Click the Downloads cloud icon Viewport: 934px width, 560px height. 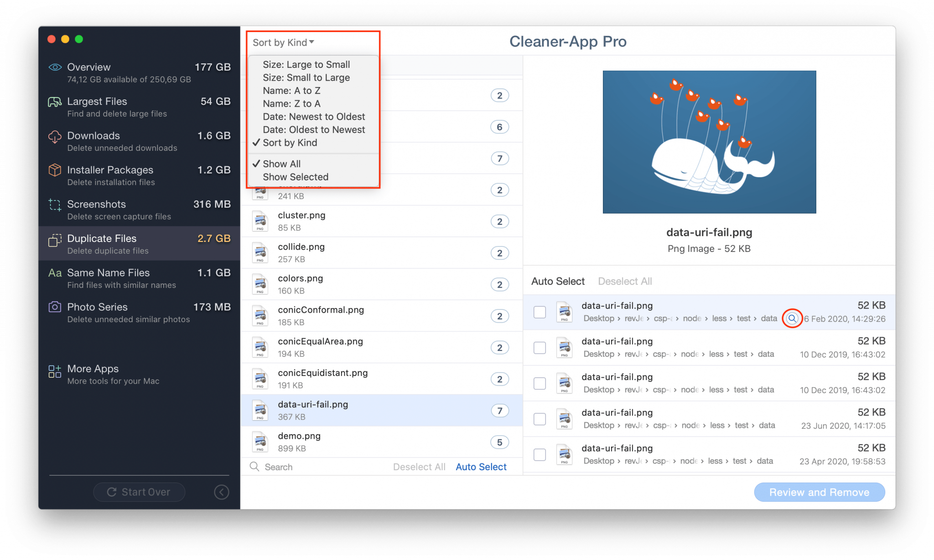(54, 136)
